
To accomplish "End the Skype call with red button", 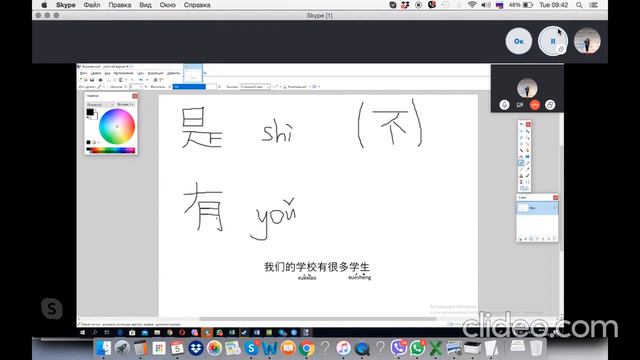I will click(535, 105).
